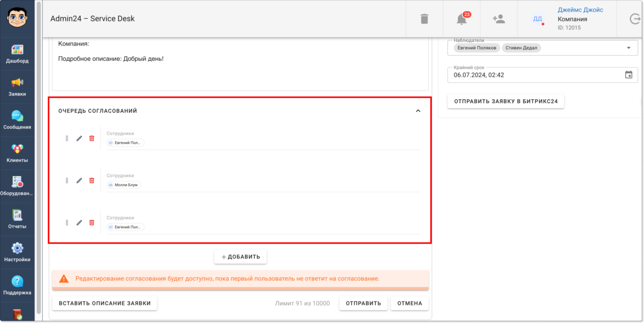This screenshot has height=323, width=644.
Task: Open the Сообщения sidebar section
Action: (18, 120)
